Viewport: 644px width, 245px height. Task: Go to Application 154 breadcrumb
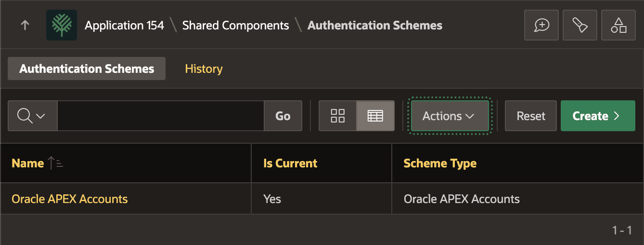click(124, 25)
